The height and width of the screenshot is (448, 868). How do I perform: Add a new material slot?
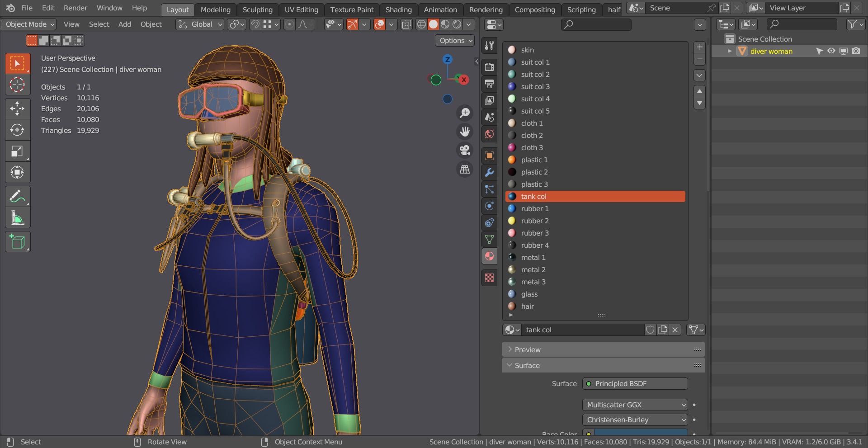coord(699,47)
